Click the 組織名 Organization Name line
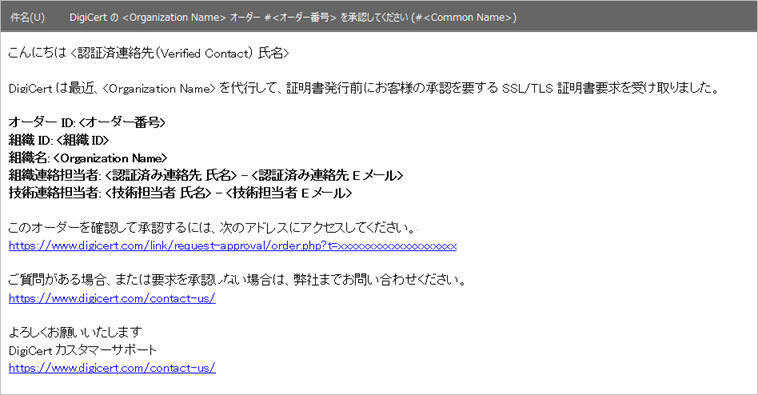Screen dimensions: 758x395 [x=88, y=158]
